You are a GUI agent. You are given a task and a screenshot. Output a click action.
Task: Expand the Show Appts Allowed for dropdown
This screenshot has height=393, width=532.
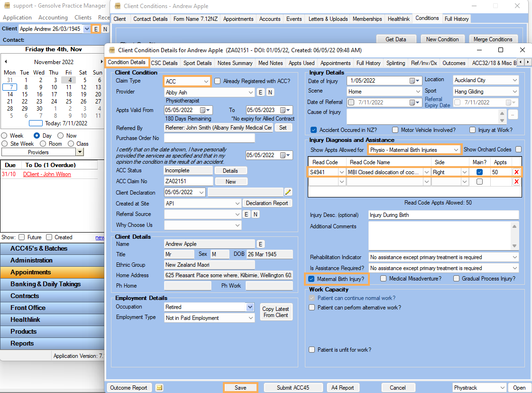coord(456,150)
